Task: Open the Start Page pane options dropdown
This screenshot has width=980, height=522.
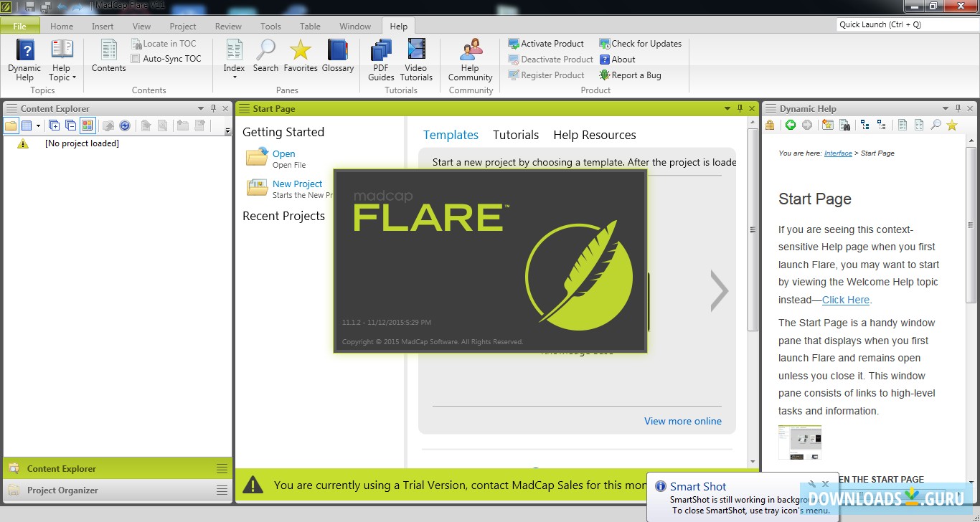Action: 727,108
